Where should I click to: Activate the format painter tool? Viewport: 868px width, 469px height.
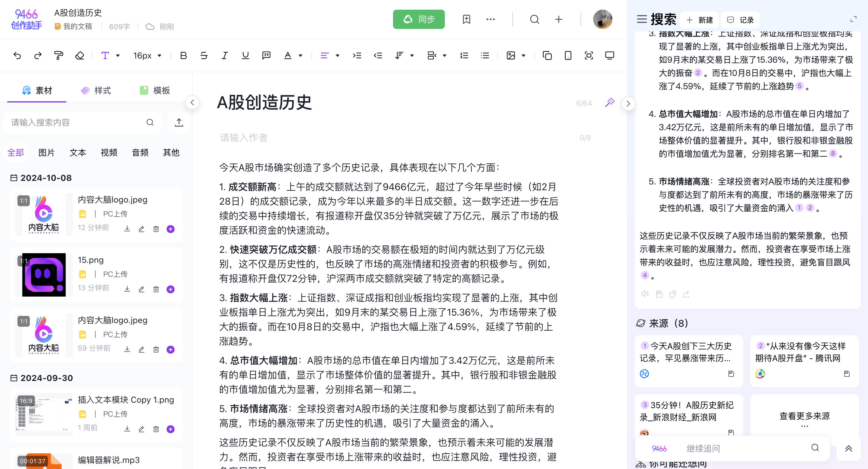coord(59,55)
